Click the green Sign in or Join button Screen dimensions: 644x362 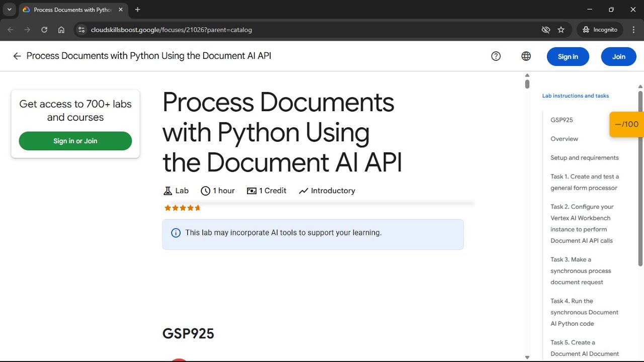coord(75,141)
